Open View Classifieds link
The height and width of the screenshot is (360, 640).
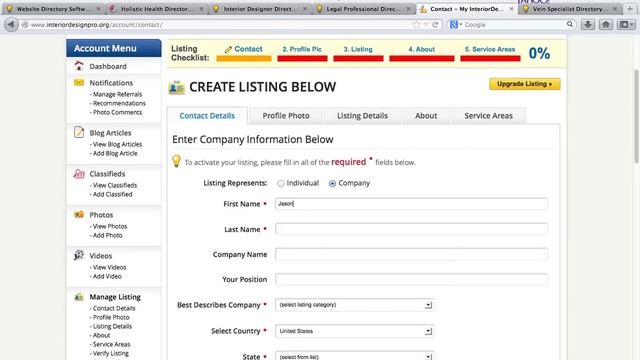[114, 185]
